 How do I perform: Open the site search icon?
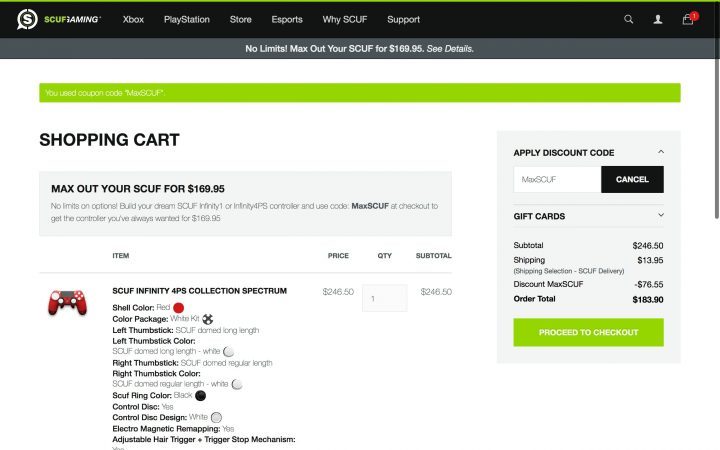pos(629,19)
